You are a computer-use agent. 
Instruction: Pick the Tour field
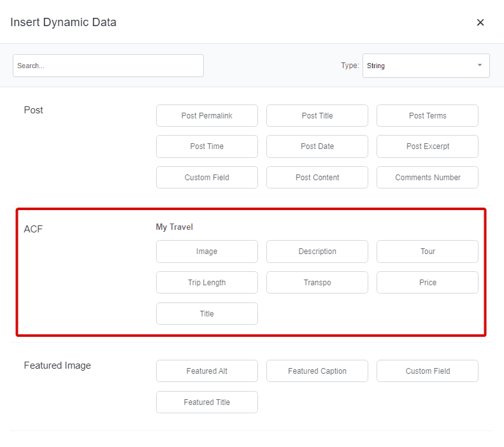tap(427, 252)
